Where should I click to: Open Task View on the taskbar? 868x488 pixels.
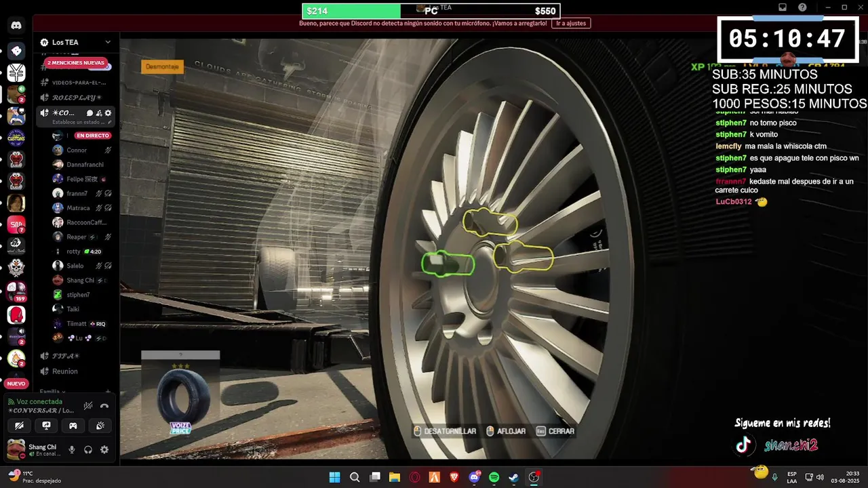pyautogui.click(x=375, y=477)
